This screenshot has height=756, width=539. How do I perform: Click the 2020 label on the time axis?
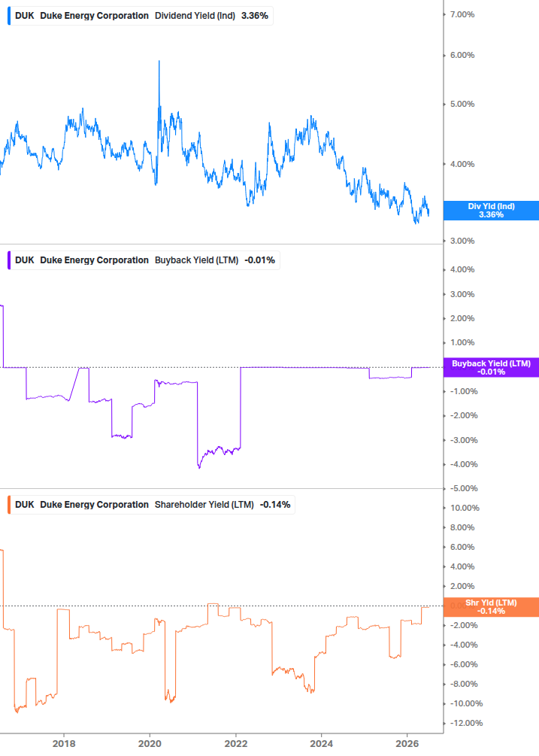(150, 743)
